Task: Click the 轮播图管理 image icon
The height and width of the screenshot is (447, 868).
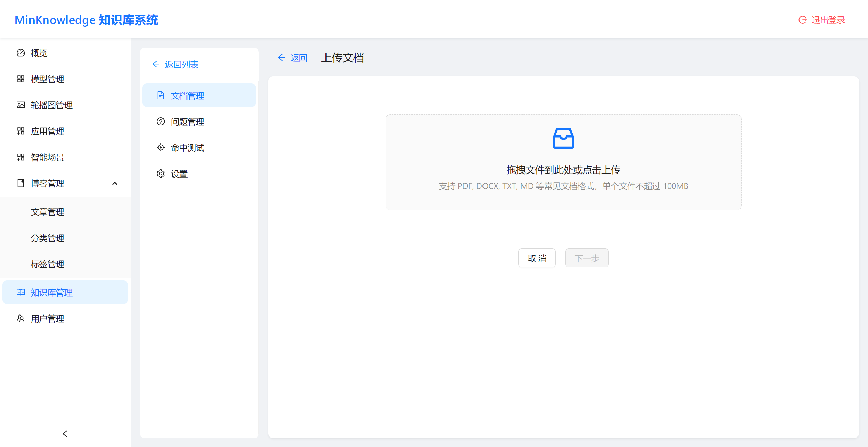Action: [21, 105]
